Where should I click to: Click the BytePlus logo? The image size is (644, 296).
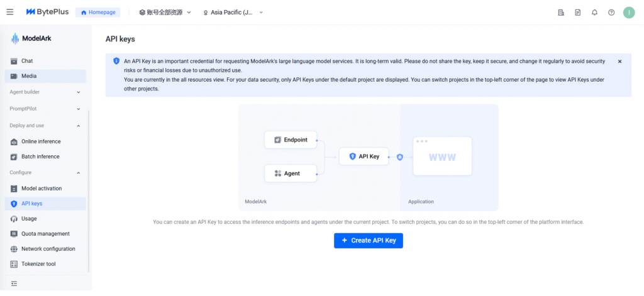tap(47, 12)
